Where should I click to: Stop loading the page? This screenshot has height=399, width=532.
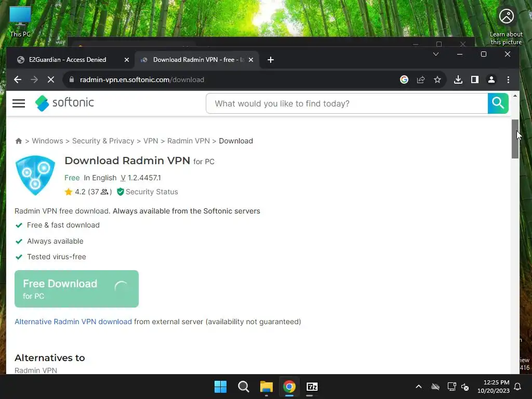point(50,79)
